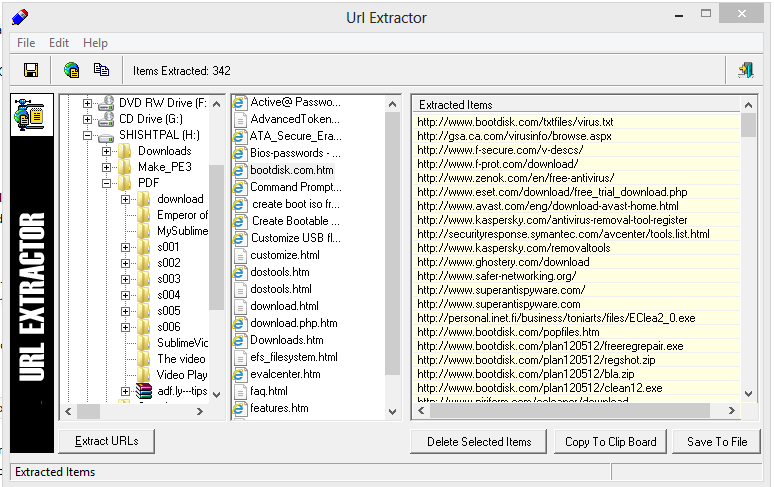Viewport: 774px width, 487px height.
Task: Click the IE icon beside dostools.htm
Action: (239, 272)
